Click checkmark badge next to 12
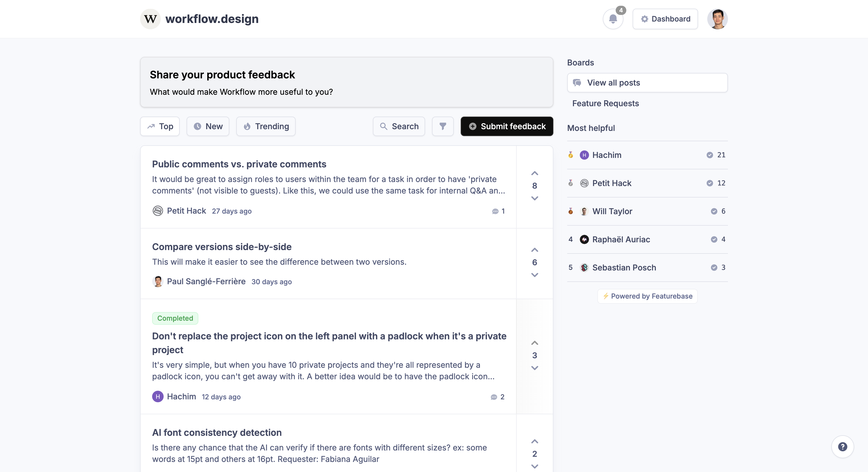 coord(710,183)
